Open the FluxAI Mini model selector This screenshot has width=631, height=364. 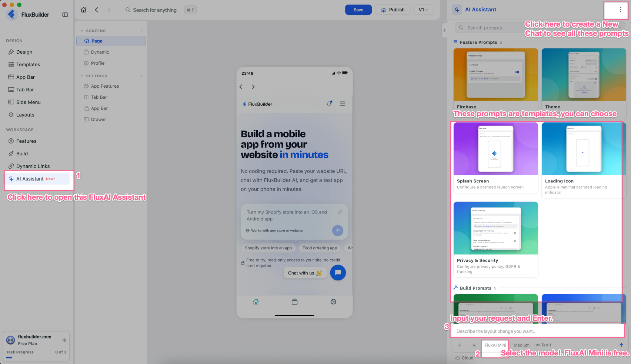(495, 345)
